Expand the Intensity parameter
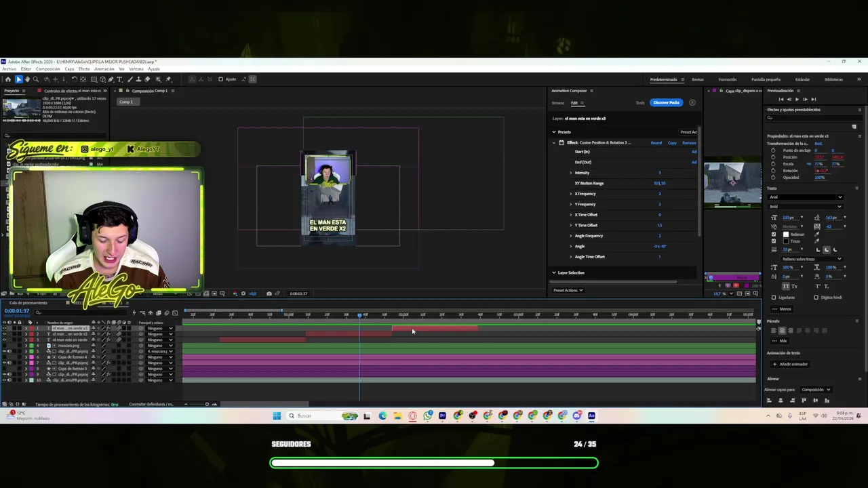 tap(571, 173)
